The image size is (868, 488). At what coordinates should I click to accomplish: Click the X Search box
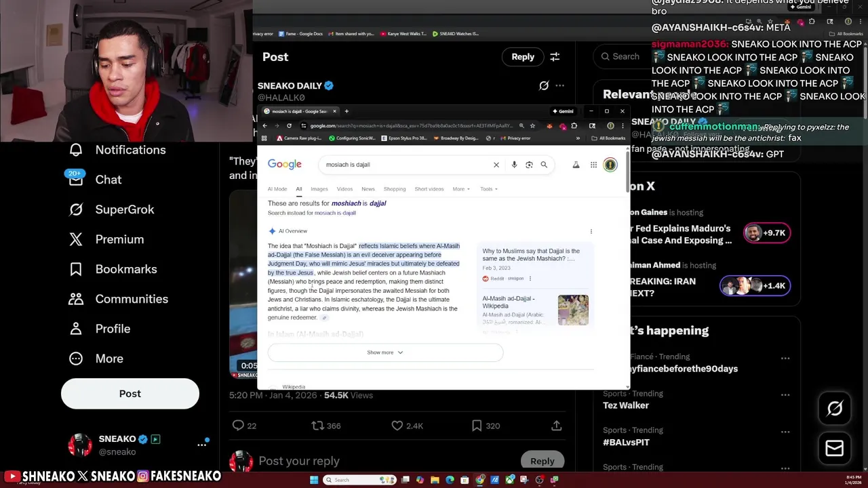pyautogui.click(x=624, y=57)
